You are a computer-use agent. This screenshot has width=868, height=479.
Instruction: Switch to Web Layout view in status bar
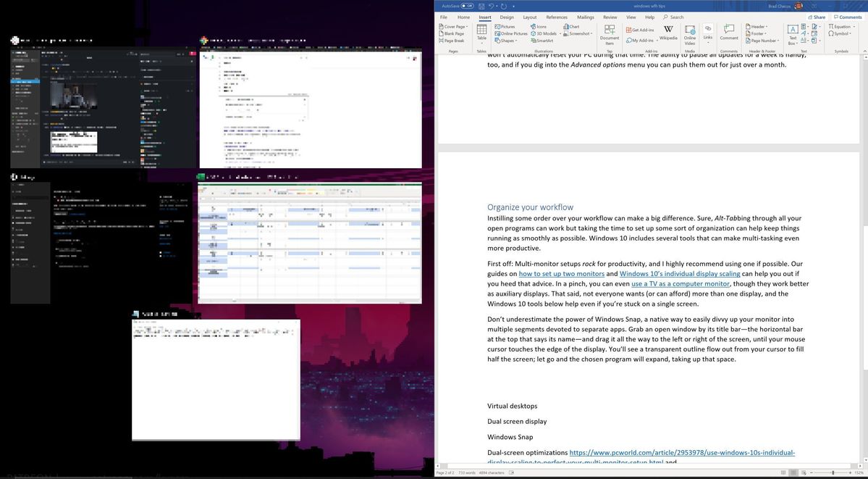pyautogui.click(x=804, y=473)
